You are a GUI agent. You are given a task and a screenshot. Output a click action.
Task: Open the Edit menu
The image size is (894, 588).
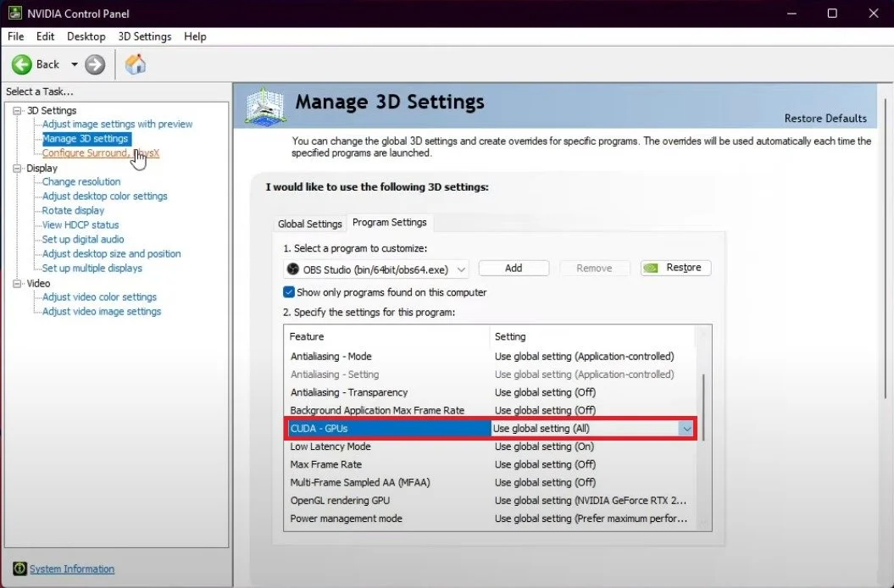click(x=45, y=36)
